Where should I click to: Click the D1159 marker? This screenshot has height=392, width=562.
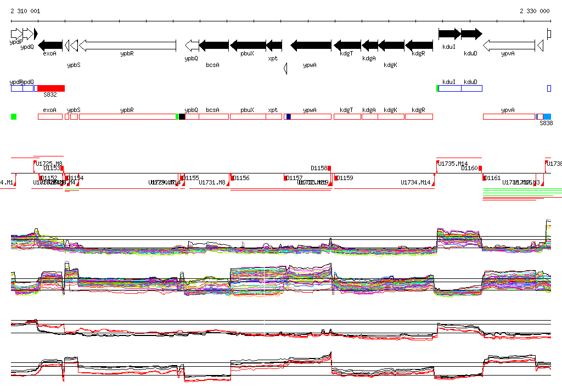336,178
